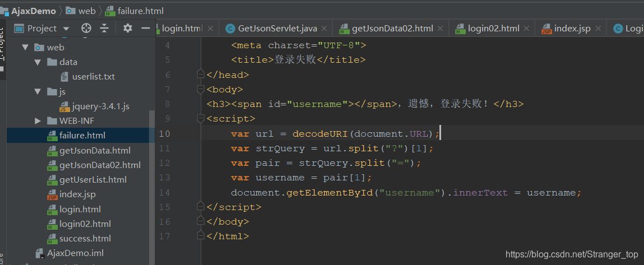The height and width of the screenshot is (265, 644).
Task: Click web in the breadcrumb bar
Action: click(x=87, y=11)
